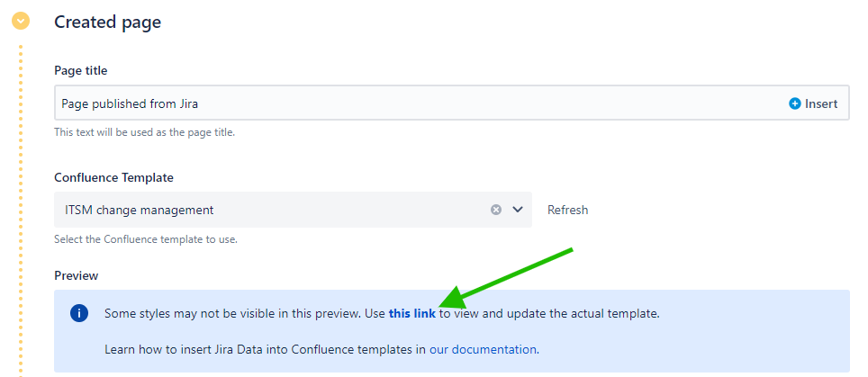Image resolution: width=868 pixels, height=377 pixels.
Task: Click the info icon in Preview box
Action: coord(79,313)
